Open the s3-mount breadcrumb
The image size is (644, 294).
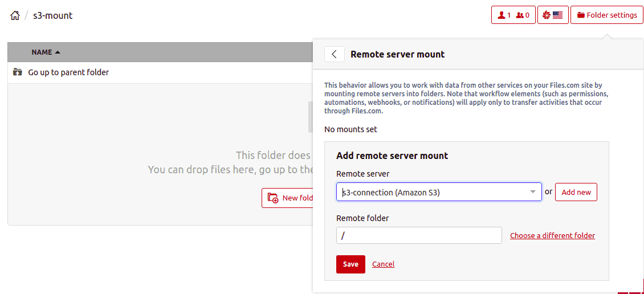[x=52, y=15]
